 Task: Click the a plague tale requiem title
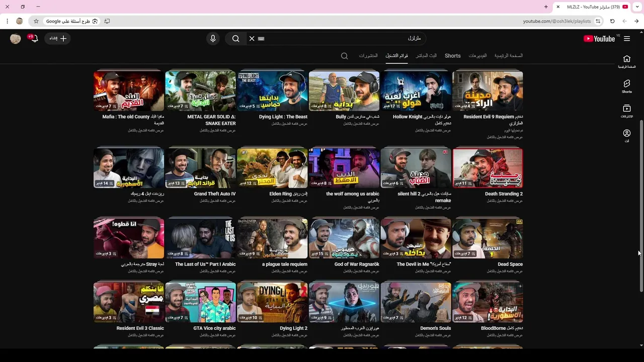(285, 264)
